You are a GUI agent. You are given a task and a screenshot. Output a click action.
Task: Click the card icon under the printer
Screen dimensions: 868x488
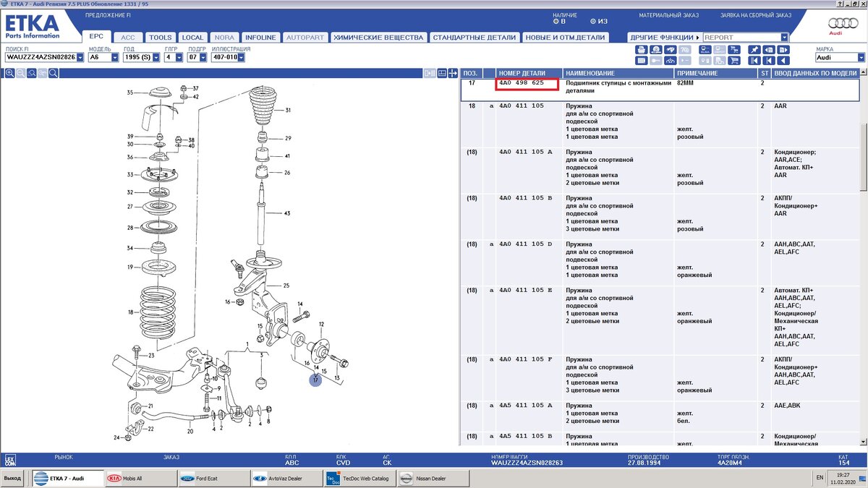coord(642,61)
